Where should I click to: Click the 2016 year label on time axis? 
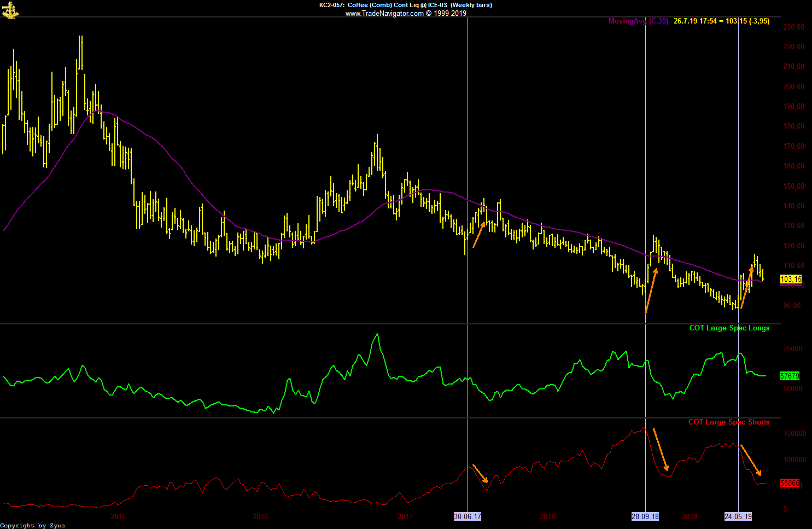click(261, 516)
